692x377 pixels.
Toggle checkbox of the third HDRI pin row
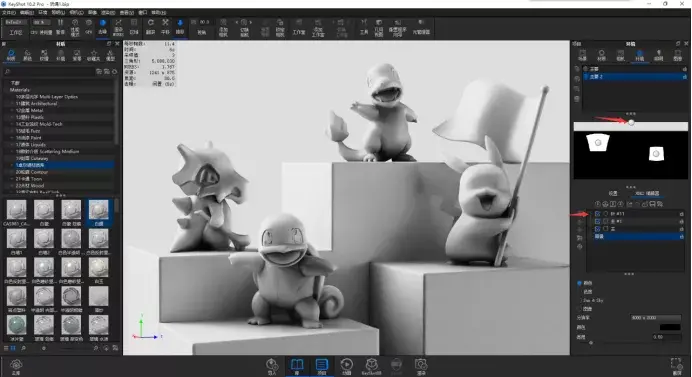pyautogui.click(x=598, y=229)
